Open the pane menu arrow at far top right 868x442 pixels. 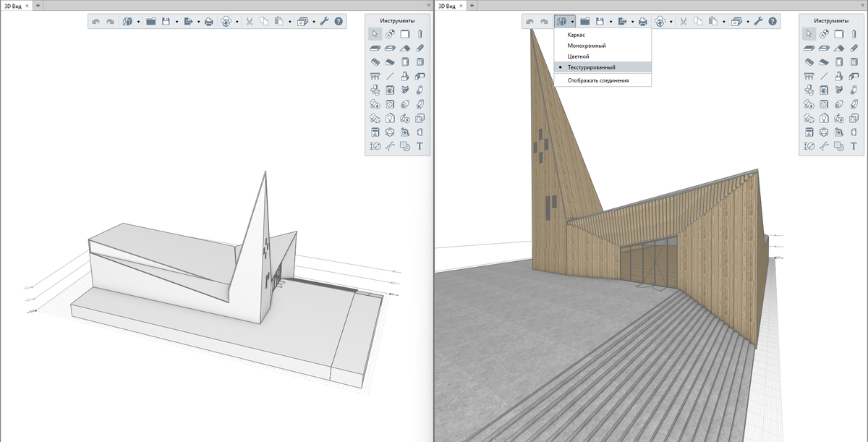tap(863, 5)
